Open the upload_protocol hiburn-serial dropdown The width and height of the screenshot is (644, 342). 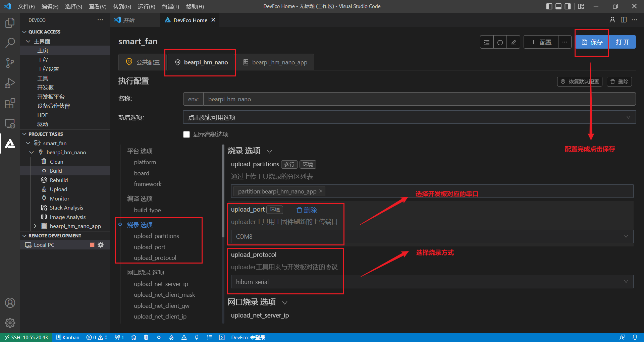point(432,282)
